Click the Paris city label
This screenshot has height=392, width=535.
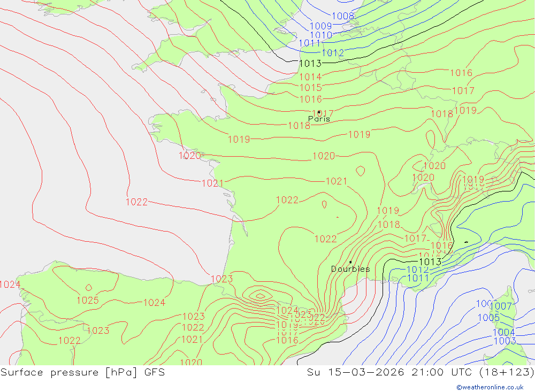coord(319,119)
